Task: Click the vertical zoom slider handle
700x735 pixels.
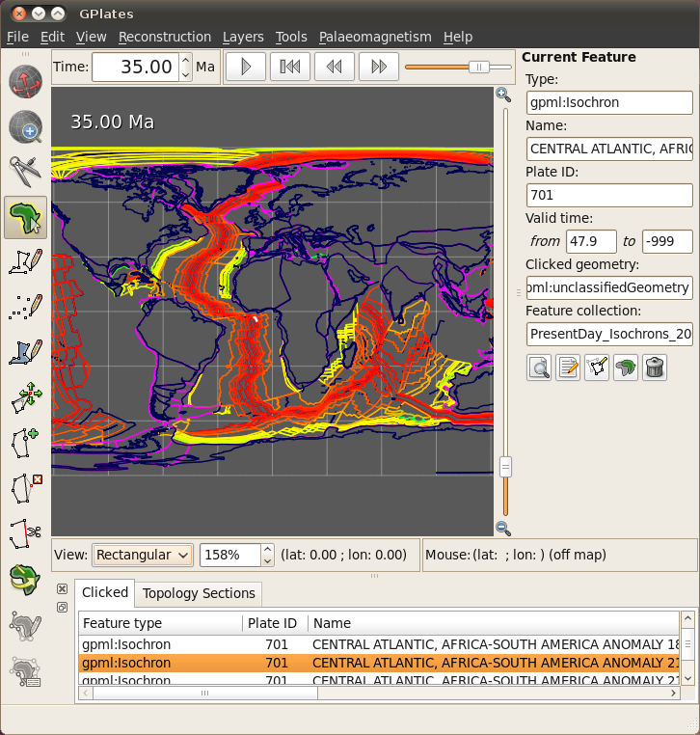Action: 505,467
